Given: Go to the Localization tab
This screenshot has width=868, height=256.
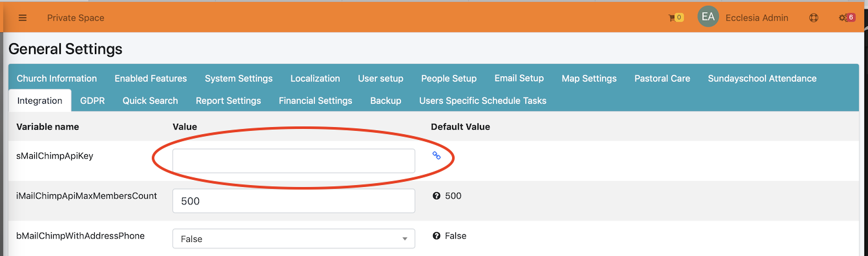Looking at the screenshot, I should tap(315, 78).
